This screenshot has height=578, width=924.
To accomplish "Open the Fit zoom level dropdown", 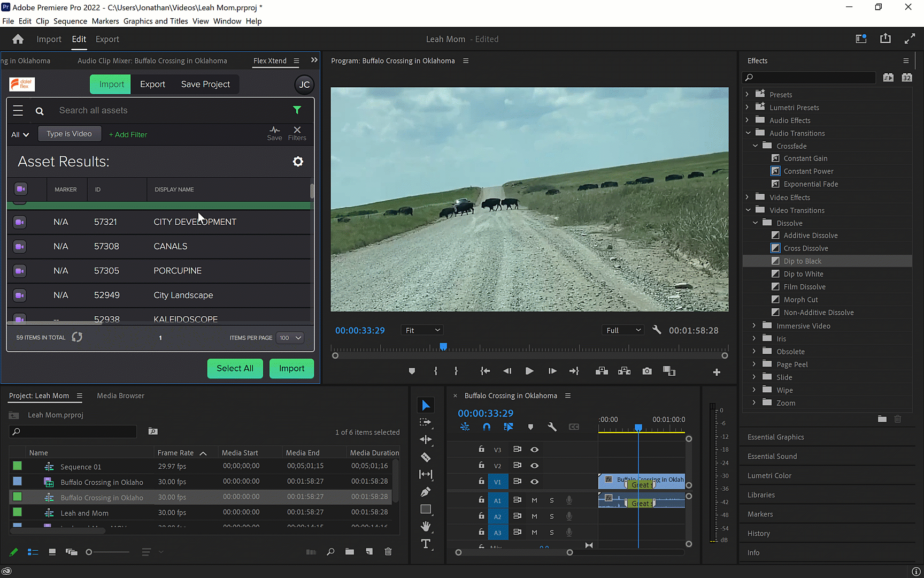I will point(422,330).
